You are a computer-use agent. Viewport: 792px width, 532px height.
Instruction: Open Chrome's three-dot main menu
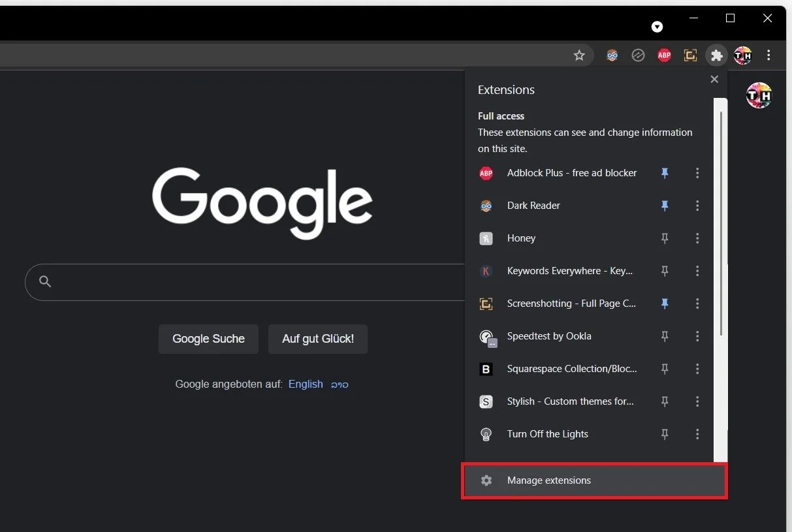[768, 55]
